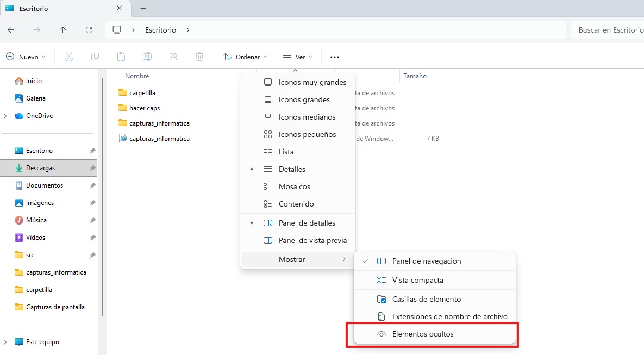Click the Forward navigation arrow
The width and height of the screenshot is (644, 355).
point(37,29)
